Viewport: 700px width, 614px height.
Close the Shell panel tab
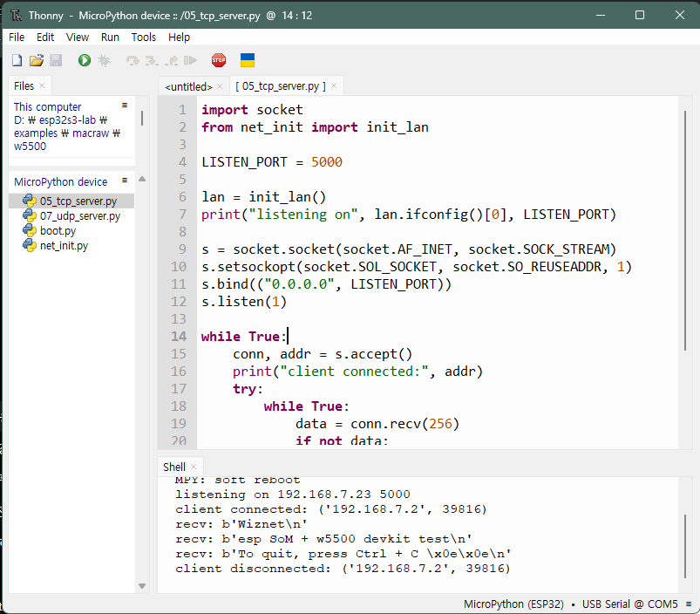point(194,467)
